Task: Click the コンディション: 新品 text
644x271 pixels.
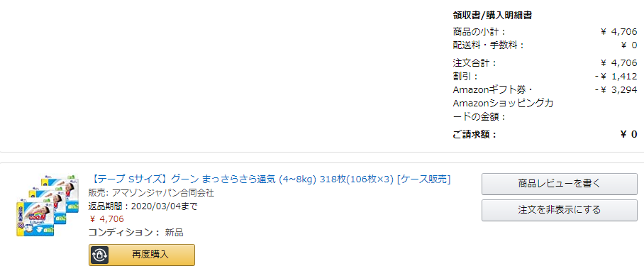Action: [136, 233]
